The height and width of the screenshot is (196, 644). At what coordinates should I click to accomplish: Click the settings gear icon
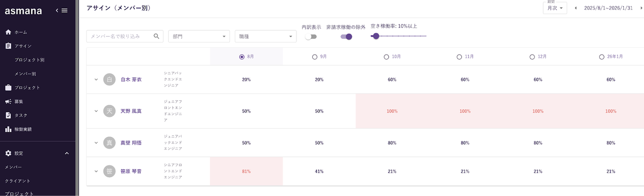tap(8, 153)
